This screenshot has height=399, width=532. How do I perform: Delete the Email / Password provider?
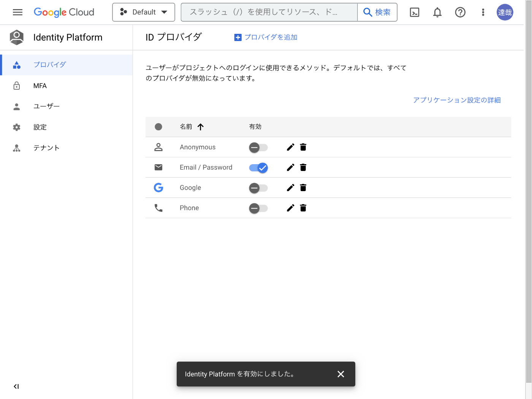303,167
